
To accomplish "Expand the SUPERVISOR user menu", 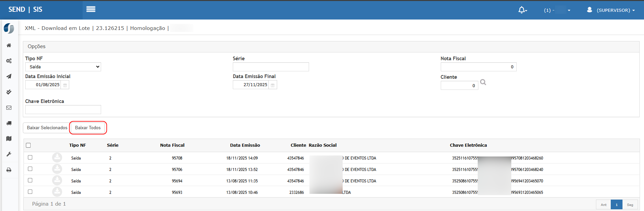I will (611, 10).
